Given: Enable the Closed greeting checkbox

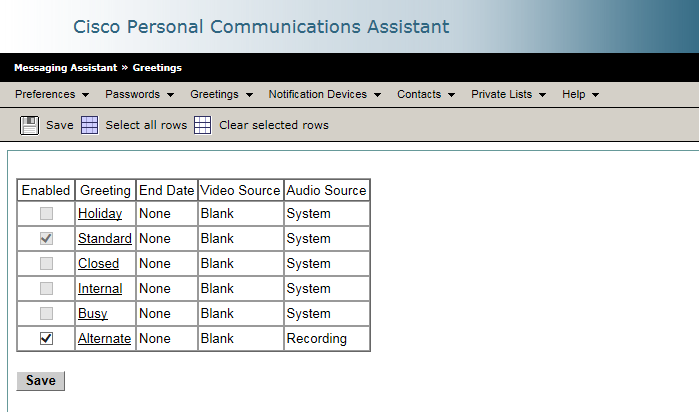Looking at the screenshot, I should tap(46, 264).
